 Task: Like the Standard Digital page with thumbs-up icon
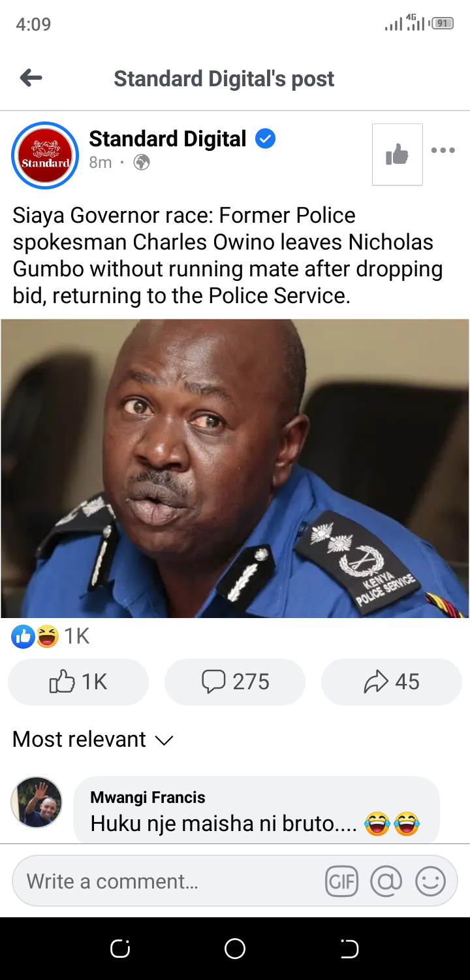tap(397, 155)
